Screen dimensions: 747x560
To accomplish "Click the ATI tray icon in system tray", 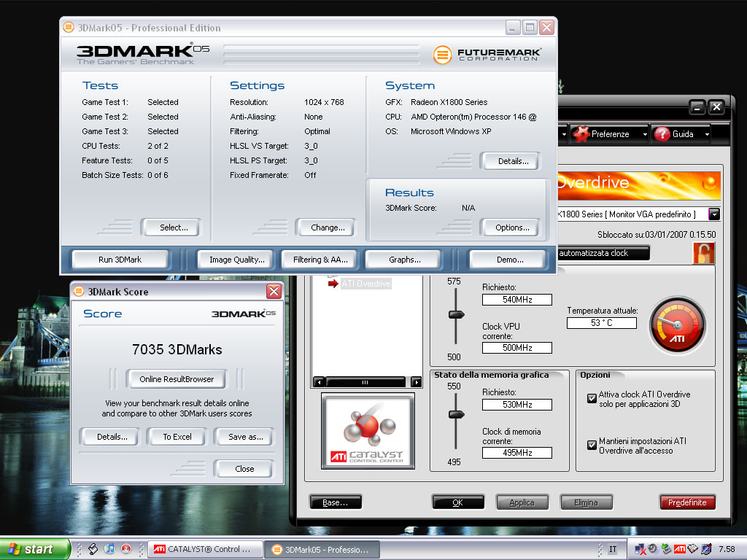I will [680, 549].
